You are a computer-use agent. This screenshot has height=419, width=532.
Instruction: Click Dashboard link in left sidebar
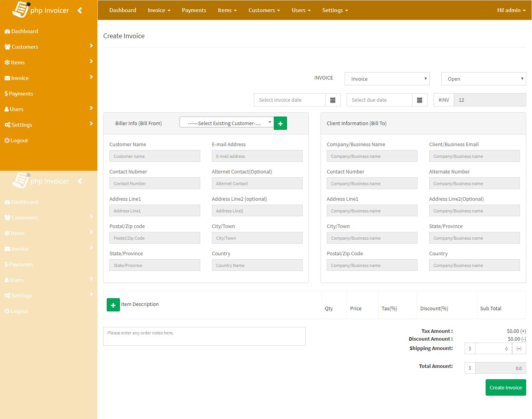24,31
